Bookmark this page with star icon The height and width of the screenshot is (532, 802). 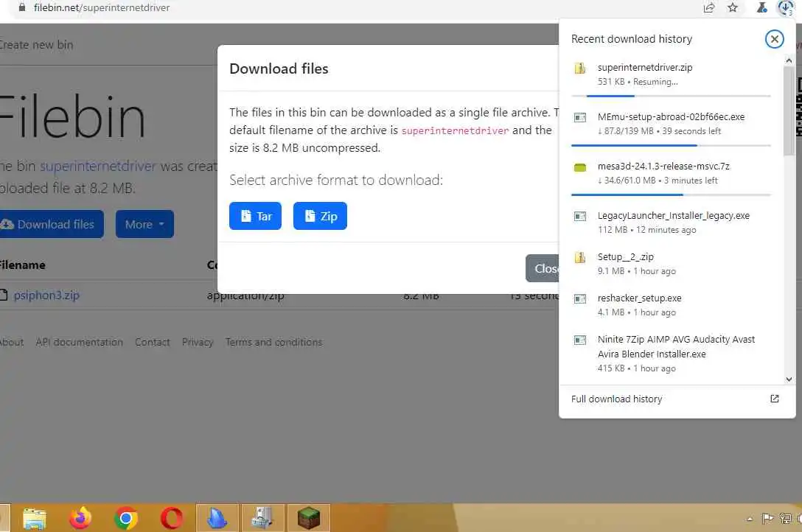(x=733, y=7)
